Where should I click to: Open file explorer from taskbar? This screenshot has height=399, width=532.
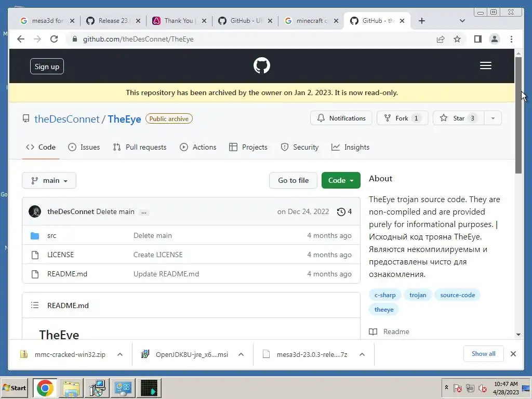coord(71,388)
